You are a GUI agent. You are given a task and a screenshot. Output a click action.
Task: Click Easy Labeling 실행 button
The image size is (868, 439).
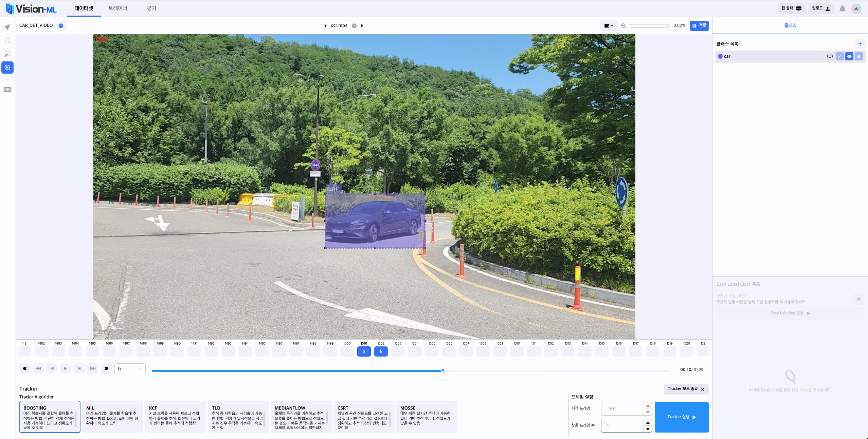(790, 313)
